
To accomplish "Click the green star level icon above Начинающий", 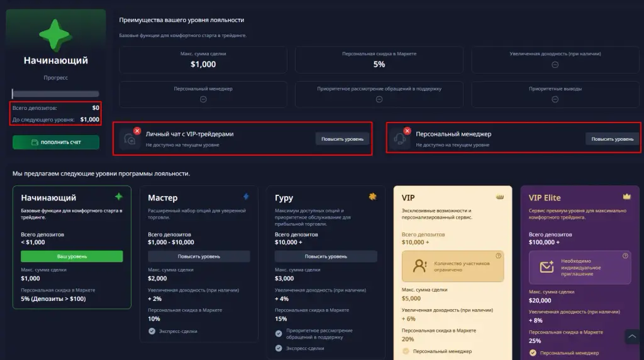I will 55,35.
